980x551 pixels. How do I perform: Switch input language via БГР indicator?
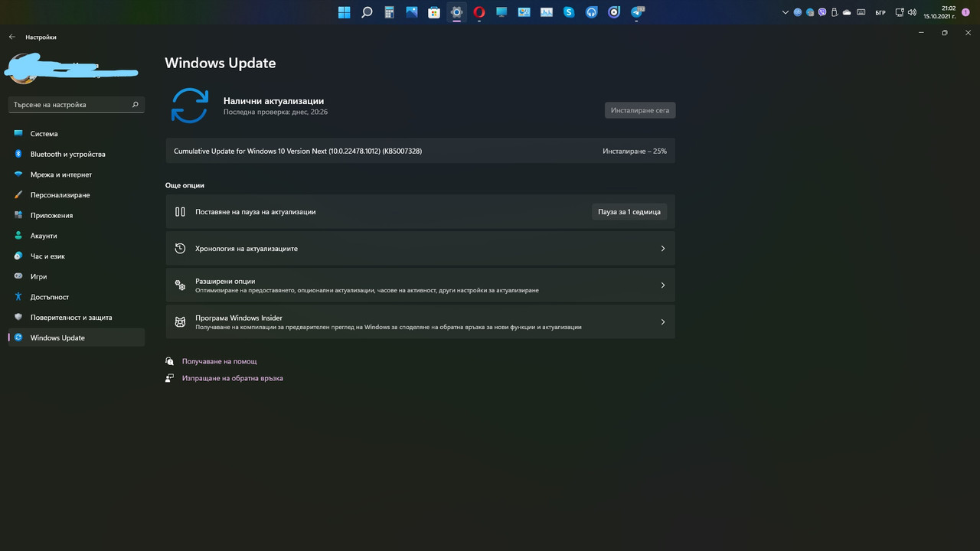[880, 12]
